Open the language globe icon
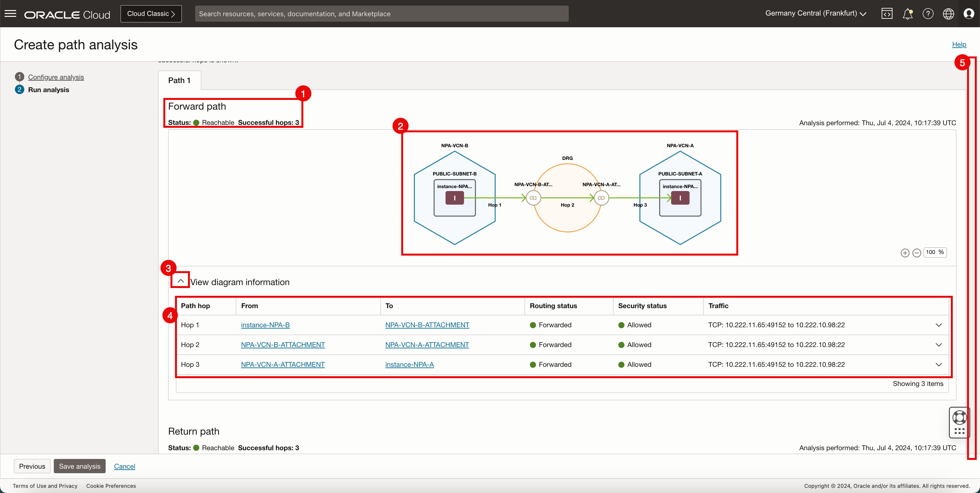 point(948,14)
